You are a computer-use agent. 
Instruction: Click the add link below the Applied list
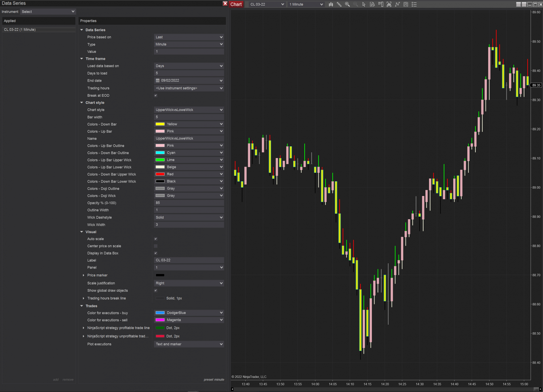[x=56, y=380]
